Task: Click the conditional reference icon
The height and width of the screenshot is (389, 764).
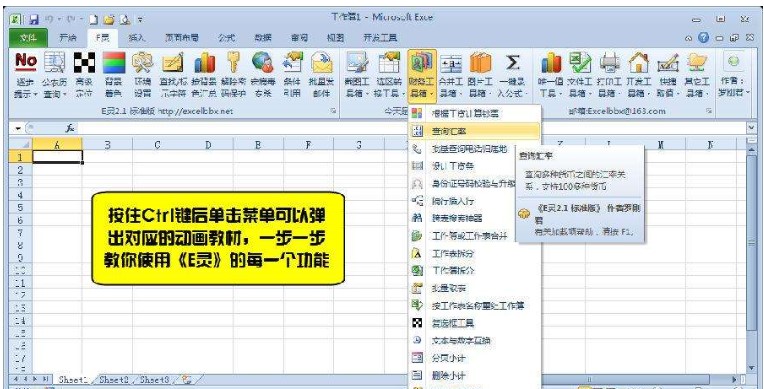Action: click(292, 62)
